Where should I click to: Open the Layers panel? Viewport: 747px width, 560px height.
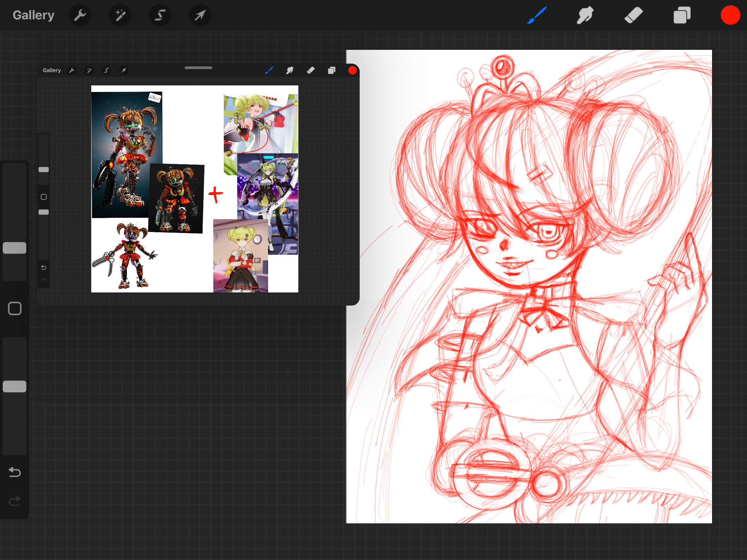[682, 15]
